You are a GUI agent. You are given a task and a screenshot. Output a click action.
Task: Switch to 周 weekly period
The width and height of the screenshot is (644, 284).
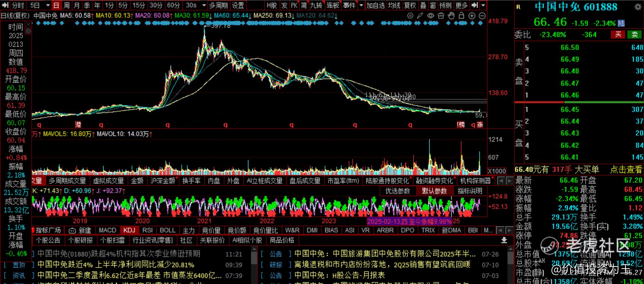pos(67,5)
